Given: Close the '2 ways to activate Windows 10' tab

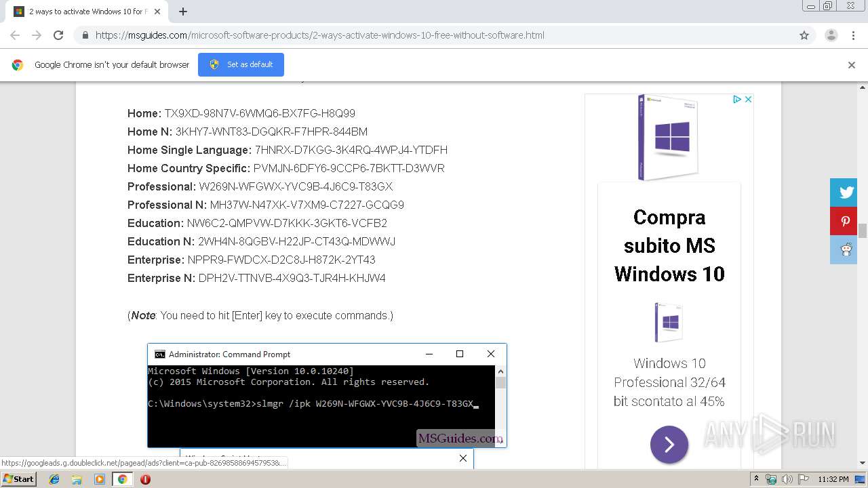Looking at the screenshot, I should click(157, 12).
